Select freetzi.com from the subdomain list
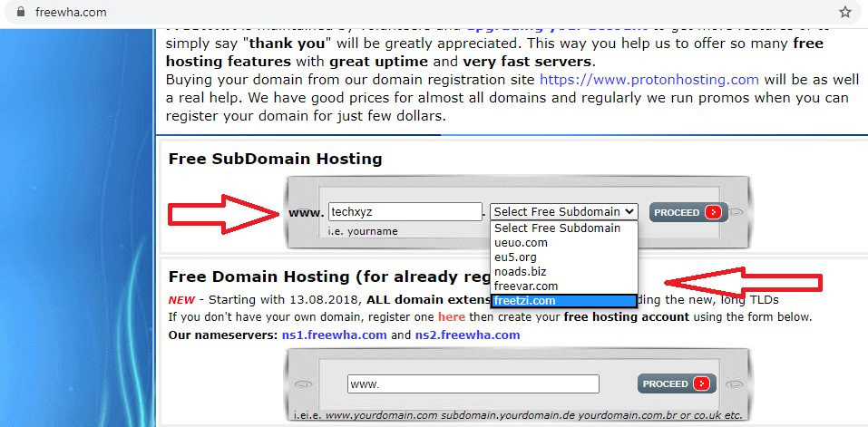868x427 pixels. point(563,301)
